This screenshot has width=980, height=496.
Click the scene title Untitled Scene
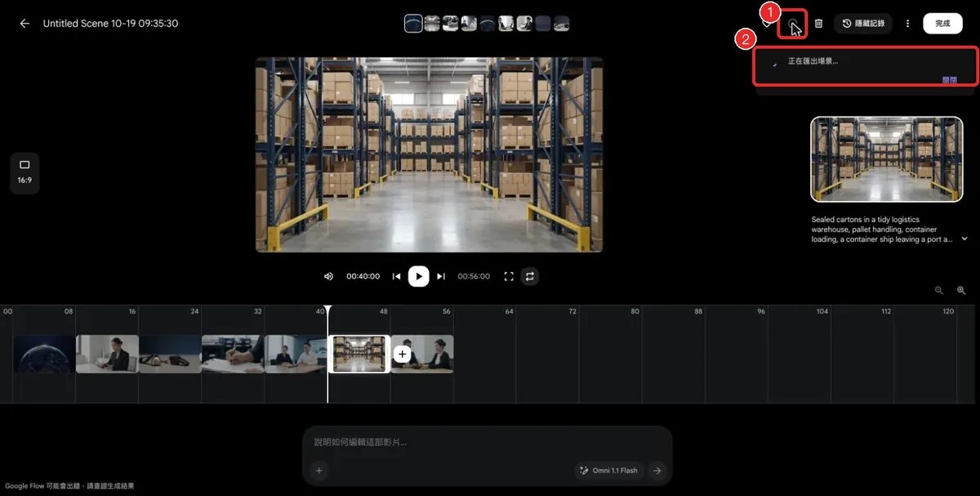pyautogui.click(x=110, y=24)
